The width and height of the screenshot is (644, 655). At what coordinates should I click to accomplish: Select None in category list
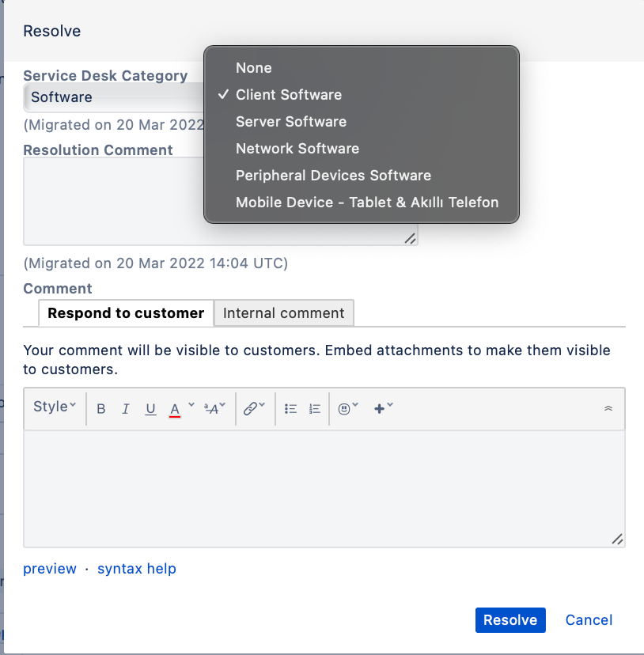pyautogui.click(x=362, y=68)
